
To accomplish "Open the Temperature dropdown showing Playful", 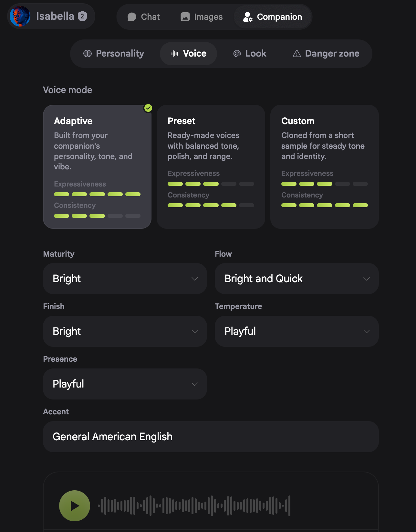I will tap(297, 331).
